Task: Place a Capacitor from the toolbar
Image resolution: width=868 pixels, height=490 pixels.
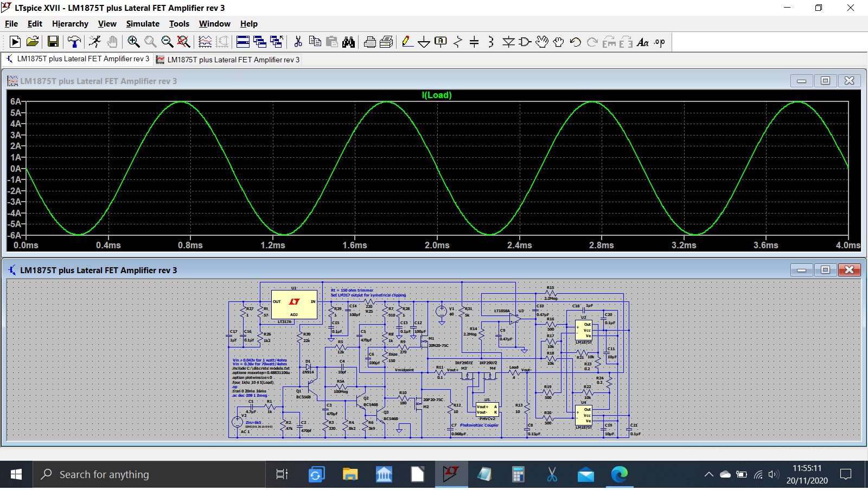Action: [474, 42]
